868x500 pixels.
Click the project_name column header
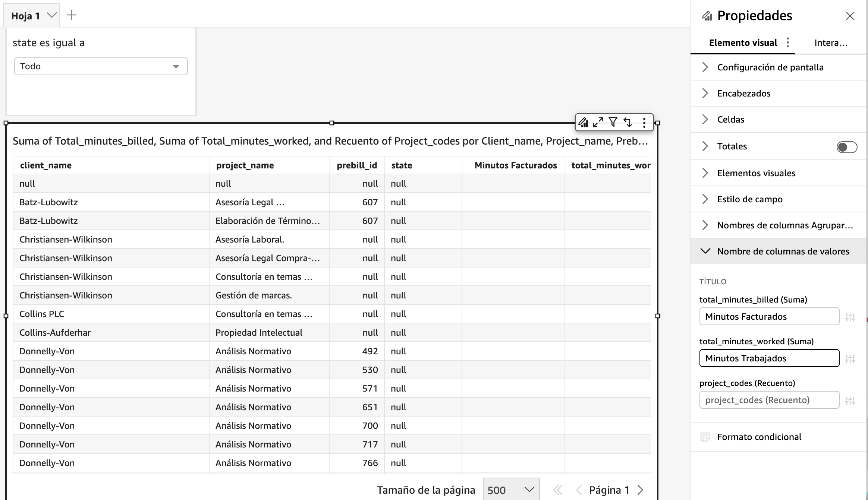tap(269, 165)
